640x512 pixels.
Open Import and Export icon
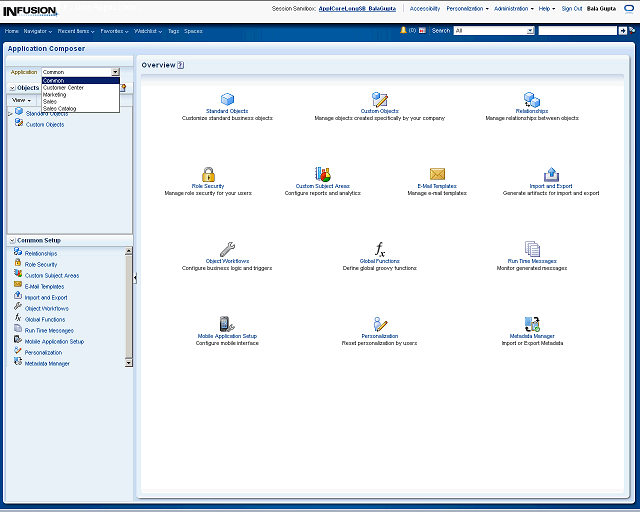click(x=551, y=174)
